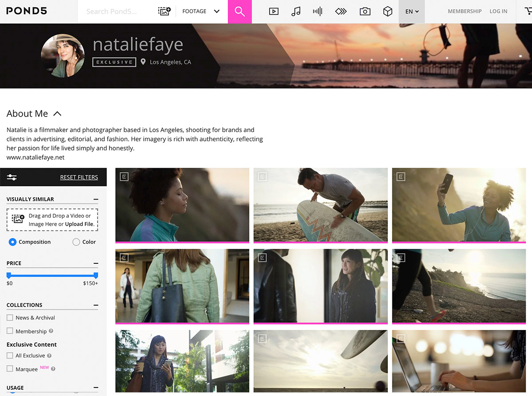532x396 pixels.
Task: Open the man with surfboard on beach thumbnail
Action: click(x=321, y=205)
